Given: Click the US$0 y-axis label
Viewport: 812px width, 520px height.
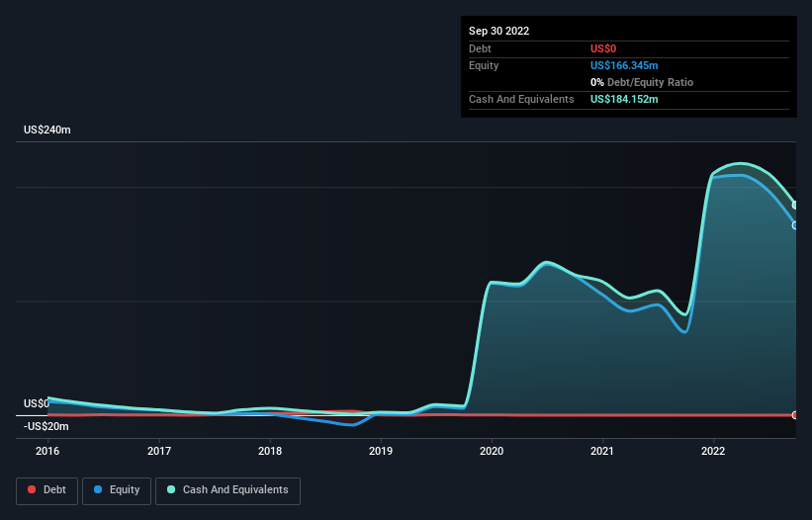Looking at the screenshot, I should point(37,403).
